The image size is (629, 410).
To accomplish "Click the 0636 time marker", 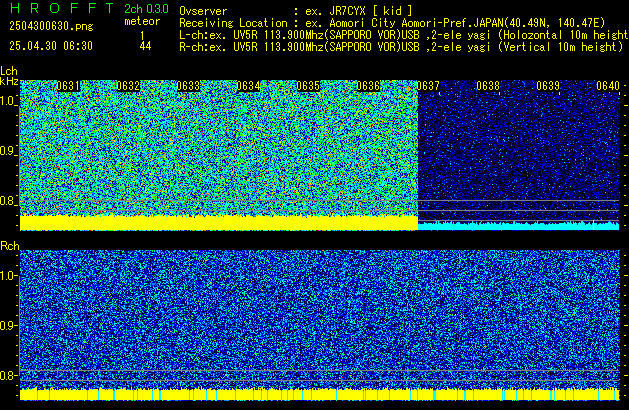I will tap(368, 86).
